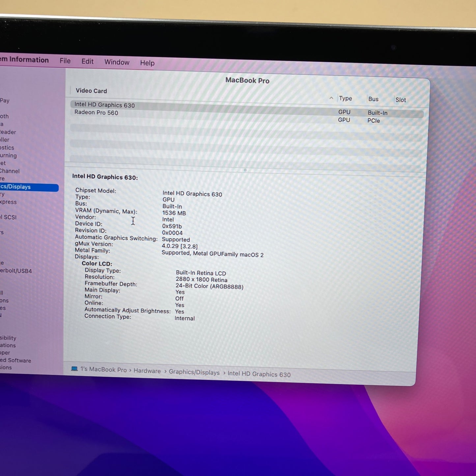Viewport: 476px width, 476px height.
Task: Click the split pane divider handle dot
Action: coord(245,170)
